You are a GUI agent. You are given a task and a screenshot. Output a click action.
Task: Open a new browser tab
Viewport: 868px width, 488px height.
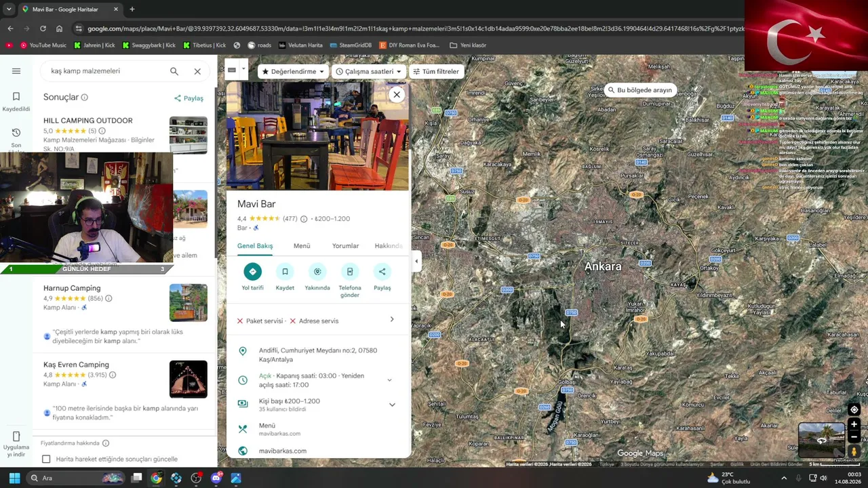click(132, 9)
